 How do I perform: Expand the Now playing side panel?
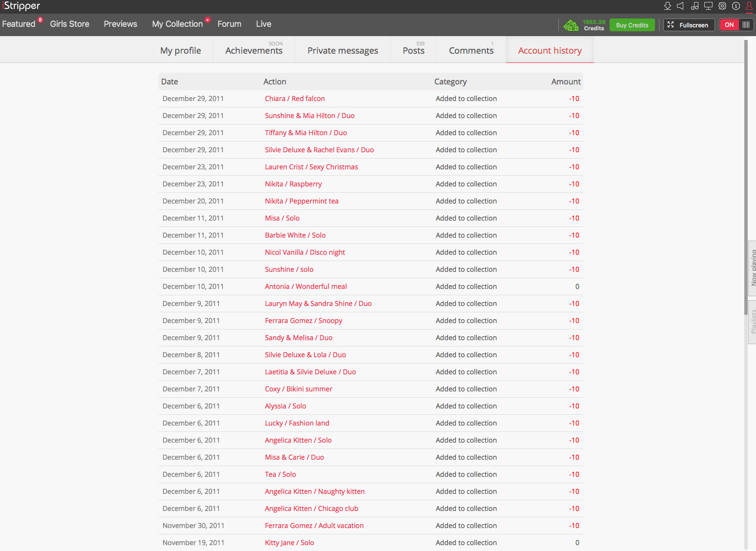(752, 268)
